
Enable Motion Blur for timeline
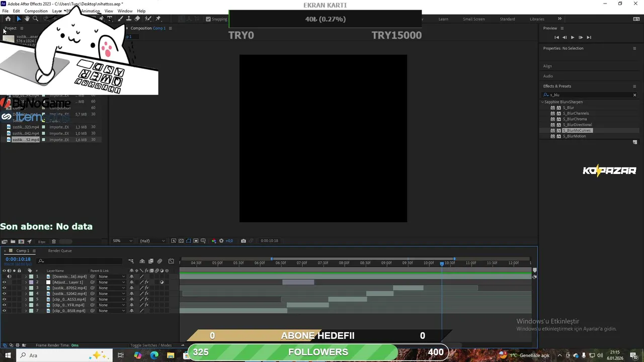pyautogui.click(x=159, y=261)
